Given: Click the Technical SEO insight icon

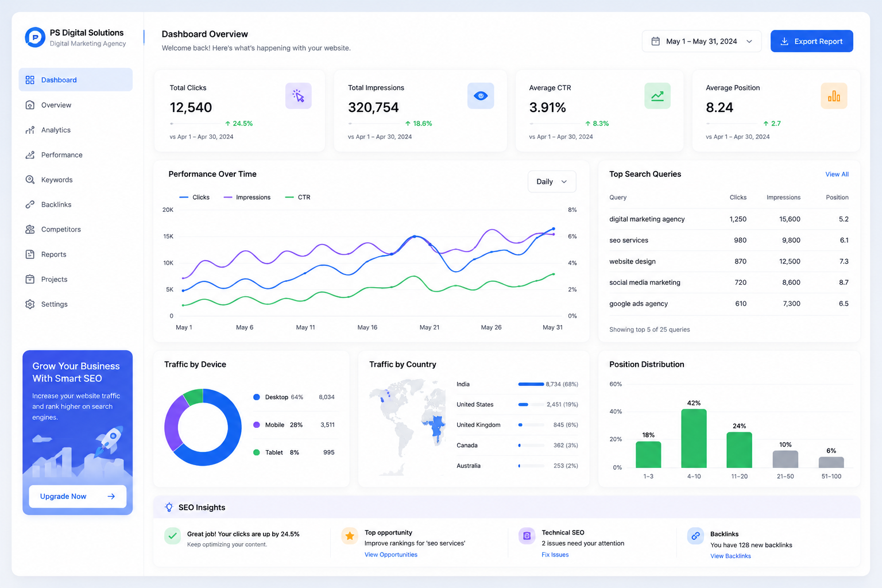Looking at the screenshot, I should (x=527, y=536).
